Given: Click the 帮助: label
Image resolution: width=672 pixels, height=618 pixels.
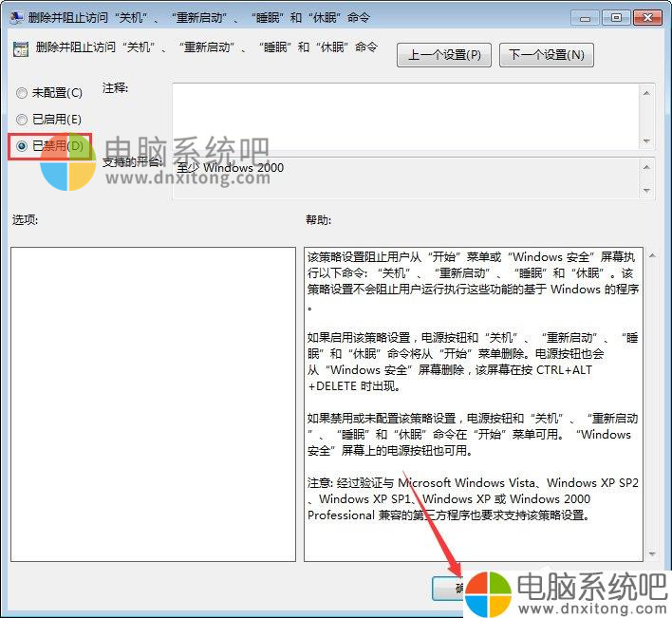Looking at the screenshot, I should tap(318, 220).
